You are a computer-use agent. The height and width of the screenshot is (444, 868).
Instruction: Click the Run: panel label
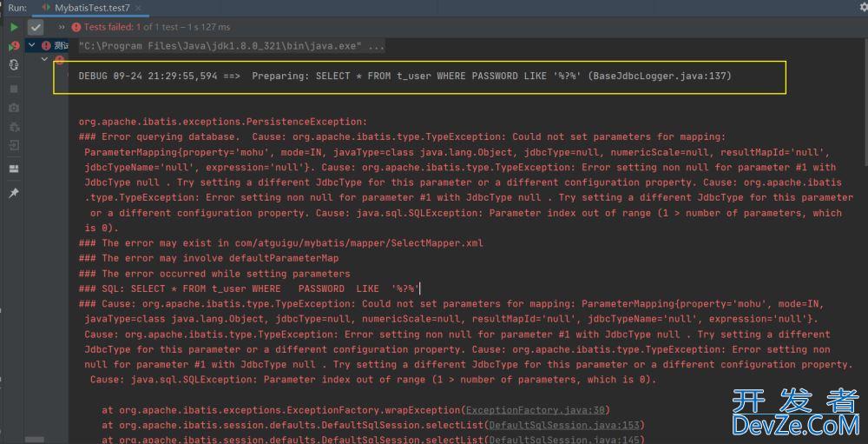pyautogui.click(x=17, y=8)
